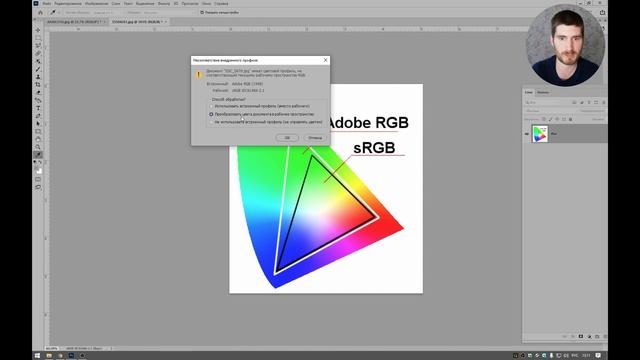Click the taskbar clock
Screen dimensions: 640x360
586,356
